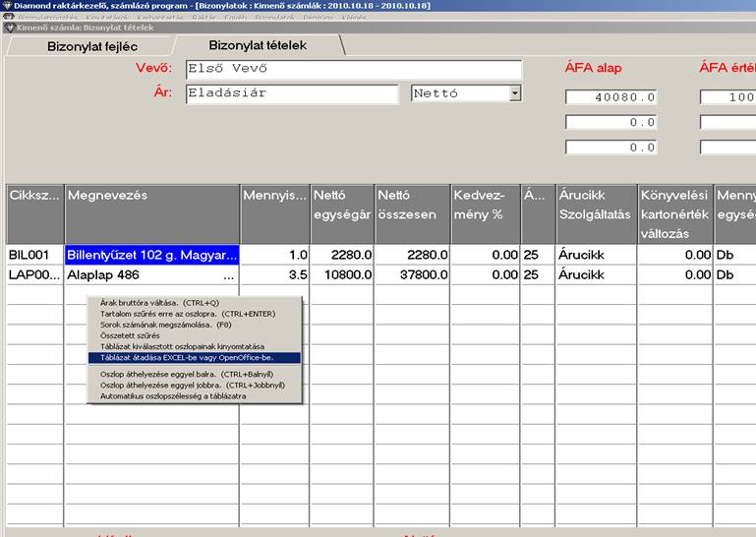Click kartonérték 0.00 in the LAP00 row
Viewport: 756px width, 537px height.
[675, 275]
